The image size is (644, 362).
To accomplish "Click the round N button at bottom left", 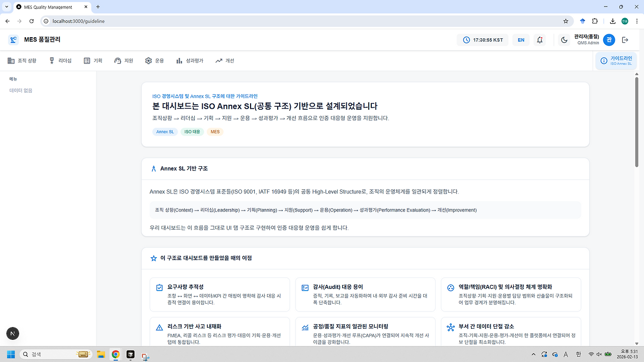I will pyautogui.click(x=13, y=333).
